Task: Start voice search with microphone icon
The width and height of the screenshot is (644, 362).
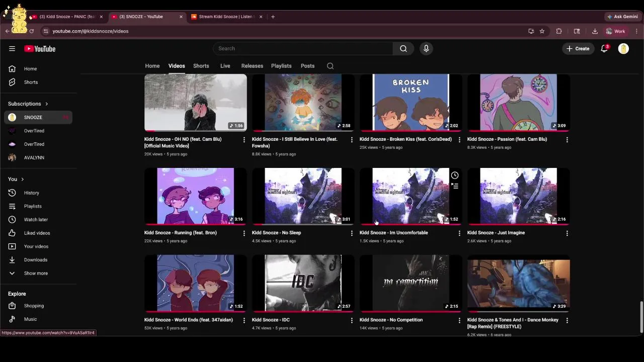Action: pos(426,49)
